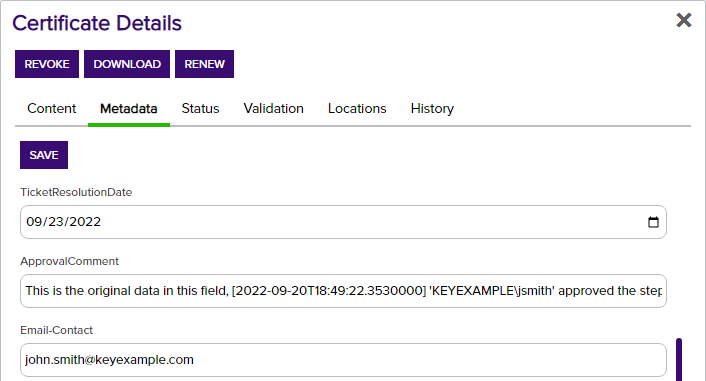Focus the ApprovalComment text field
Viewport: 706px width, 381px height.
343,291
